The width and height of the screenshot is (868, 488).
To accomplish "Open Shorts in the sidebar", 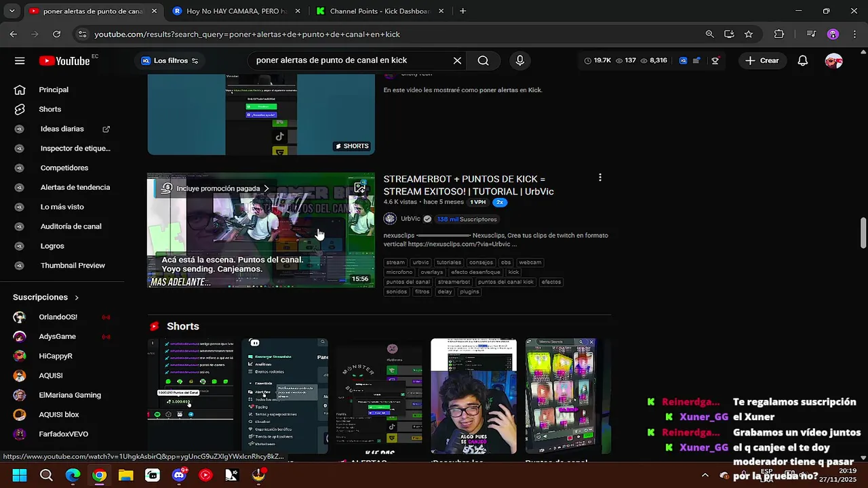I will pyautogui.click(x=50, y=109).
